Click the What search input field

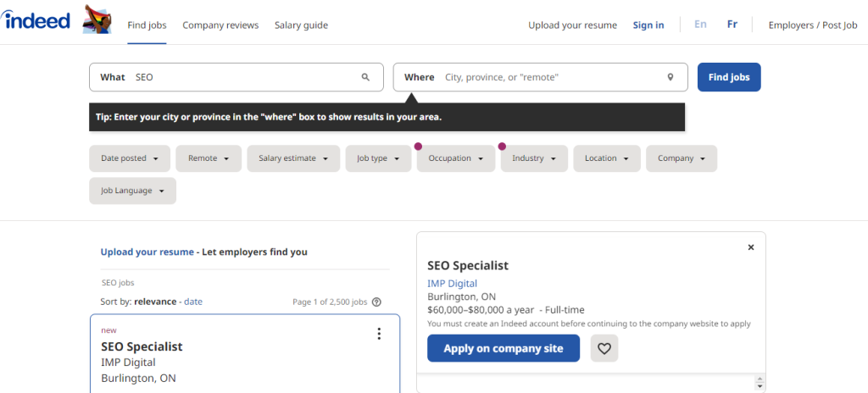pyautogui.click(x=236, y=77)
